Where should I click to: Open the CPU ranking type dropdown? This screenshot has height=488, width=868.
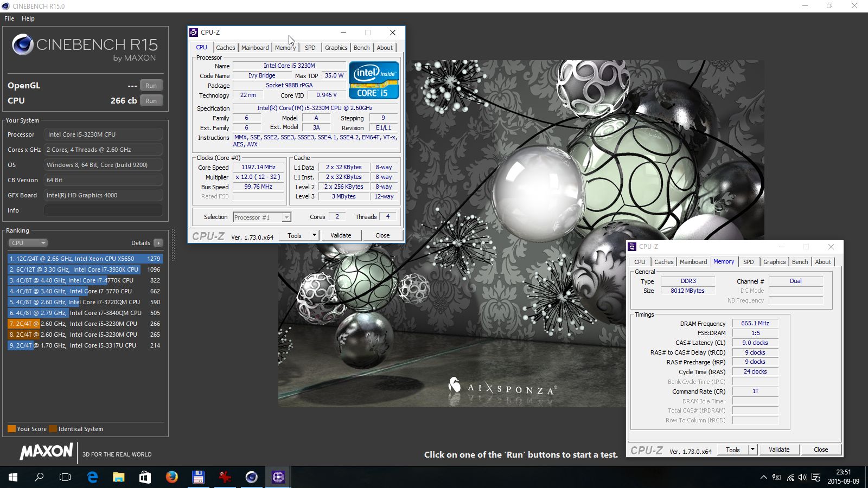[28, 243]
